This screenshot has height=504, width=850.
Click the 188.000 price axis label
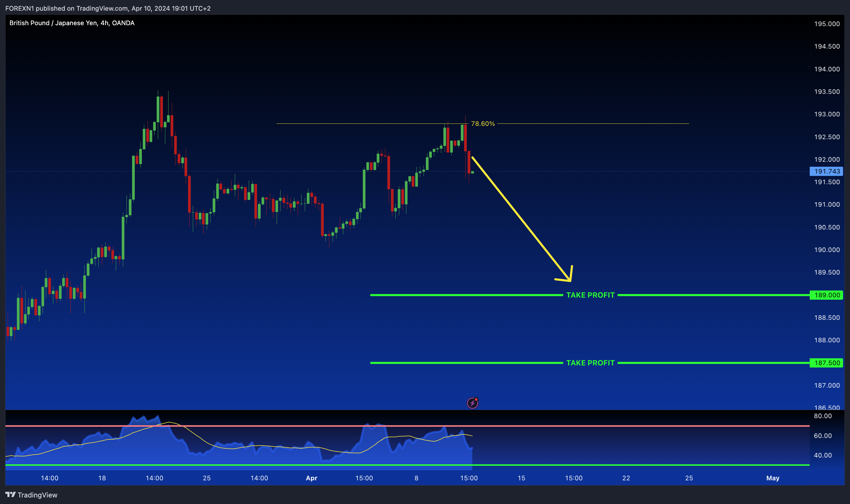[x=827, y=340]
